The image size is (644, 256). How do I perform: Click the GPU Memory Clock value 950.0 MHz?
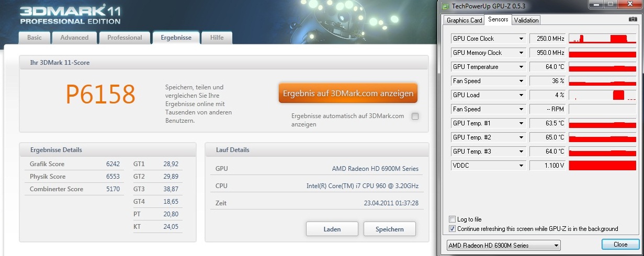point(547,53)
